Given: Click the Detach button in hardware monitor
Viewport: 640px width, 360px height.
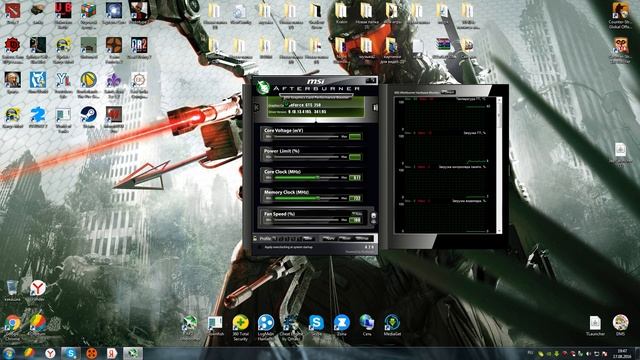Looking at the screenshot, I should (x=448, y=92).
